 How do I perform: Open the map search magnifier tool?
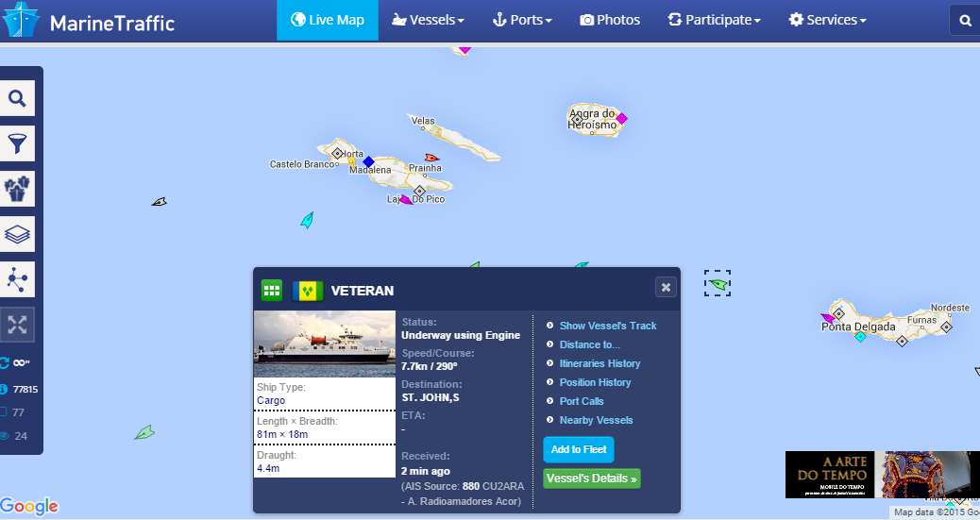pos(17,98)
